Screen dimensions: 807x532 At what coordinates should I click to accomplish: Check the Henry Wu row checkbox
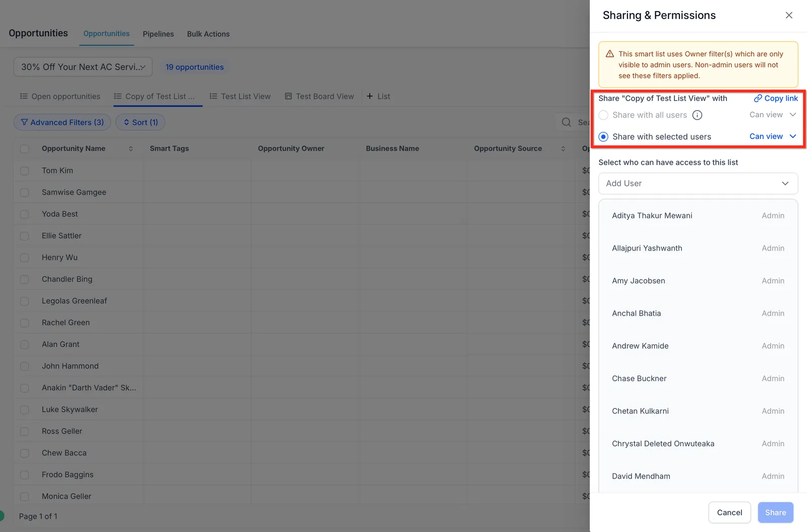tap(24, 258)
